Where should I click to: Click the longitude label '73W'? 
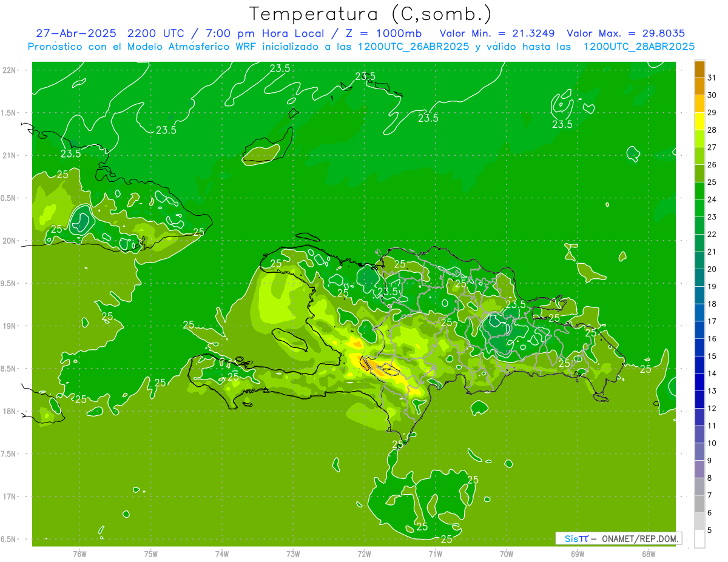tap(293, 554)
